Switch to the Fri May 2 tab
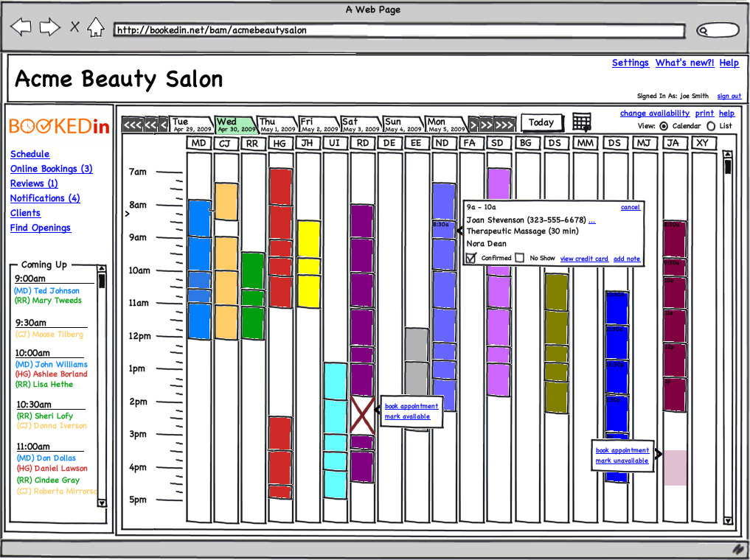This screenshot has height=560, width=750. pyautogui.click(x=319, y=125)
